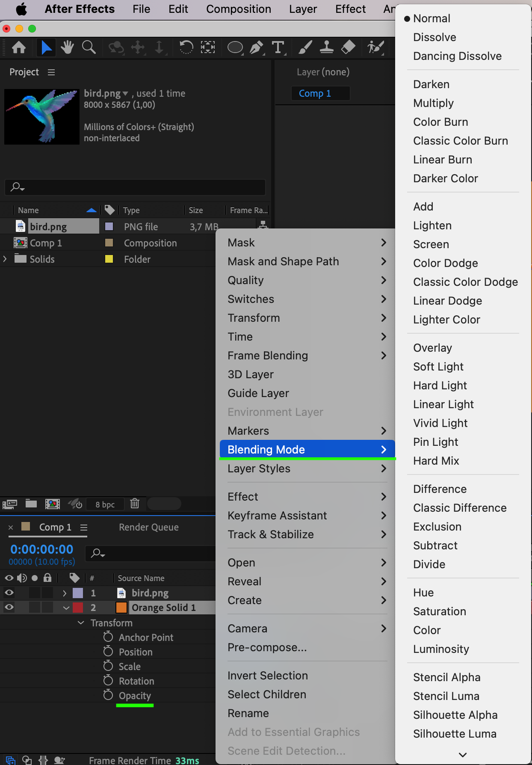Choose Multiply blending mode
The width and height of the screenshot is (532, 765).
coord(433,103)
